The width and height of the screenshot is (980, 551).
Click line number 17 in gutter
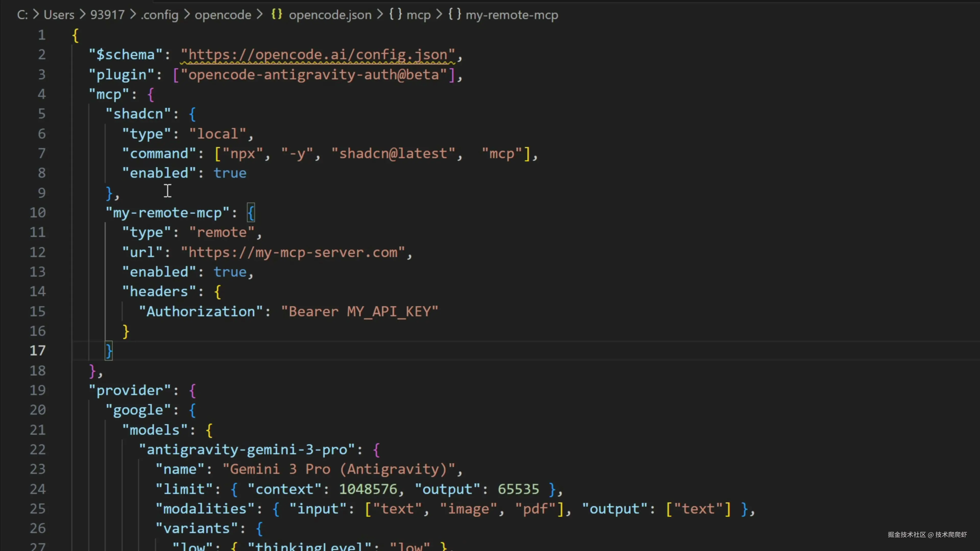[38, 350]
